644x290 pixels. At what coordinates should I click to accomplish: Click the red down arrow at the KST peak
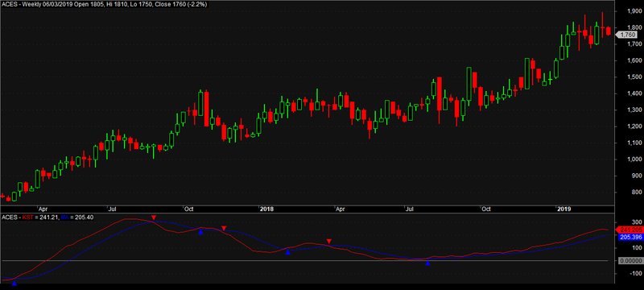click(154, 217)
